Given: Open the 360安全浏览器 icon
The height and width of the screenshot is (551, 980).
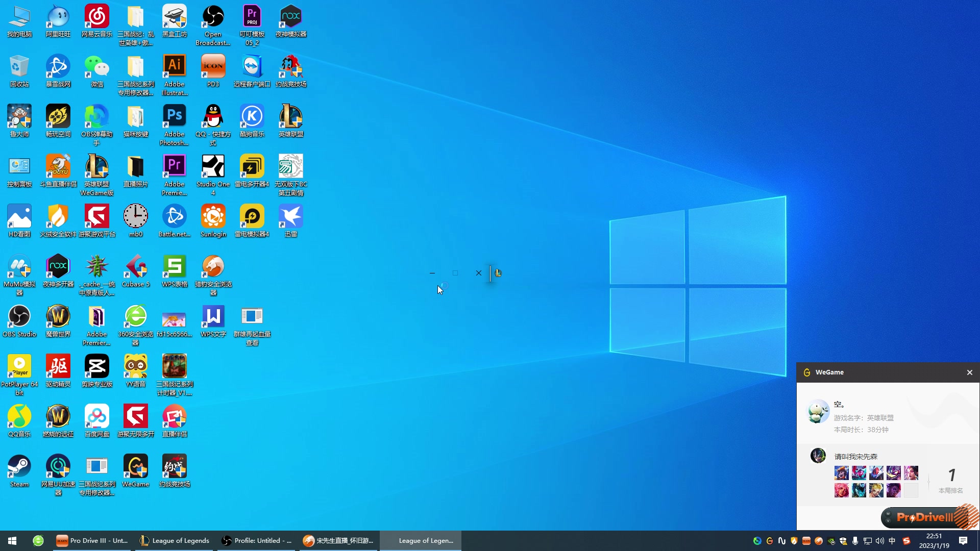Looking at the screenshot, I should point(135,316).
